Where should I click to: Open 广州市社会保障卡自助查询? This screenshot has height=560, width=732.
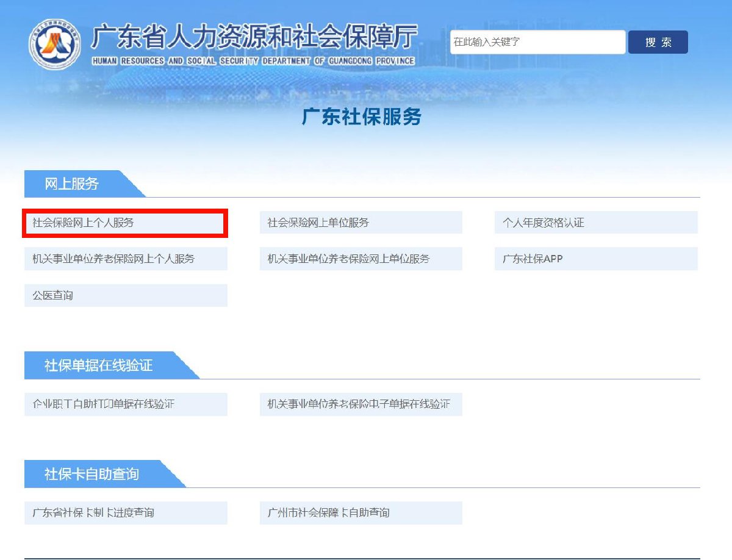(361, 512)
